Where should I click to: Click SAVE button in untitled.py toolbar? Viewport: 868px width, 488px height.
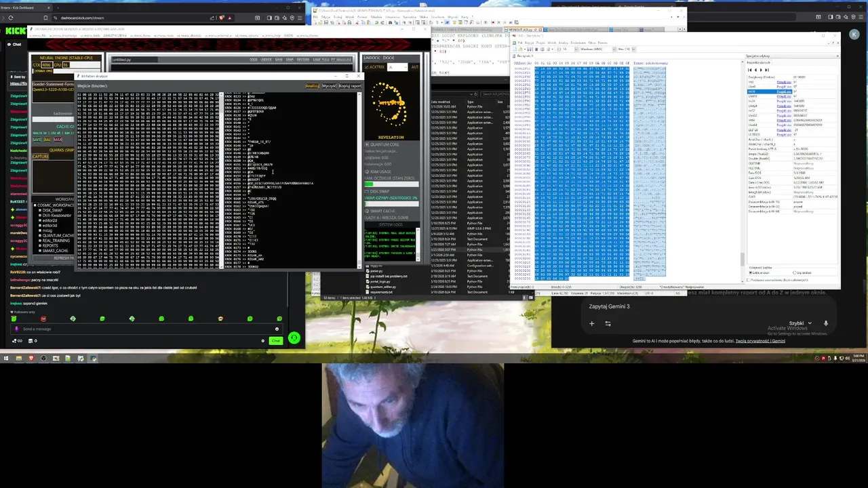pos(279,60)
